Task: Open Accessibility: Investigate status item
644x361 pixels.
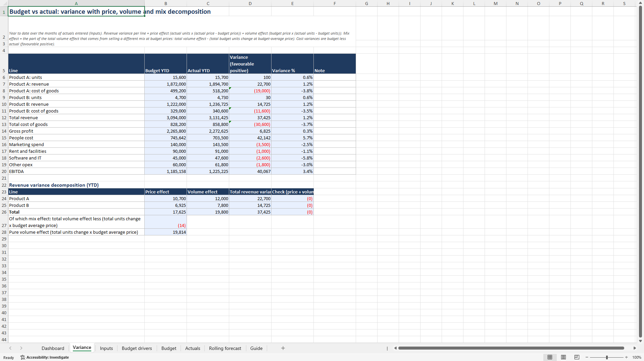Action: coord(45,357)
